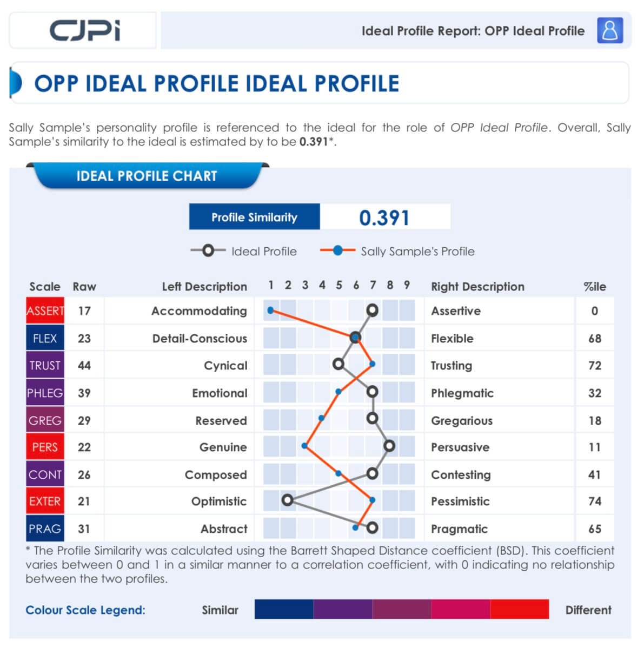Select the PHLEG scale label
This screenshot has height=647, width=644.
[45, 393]
